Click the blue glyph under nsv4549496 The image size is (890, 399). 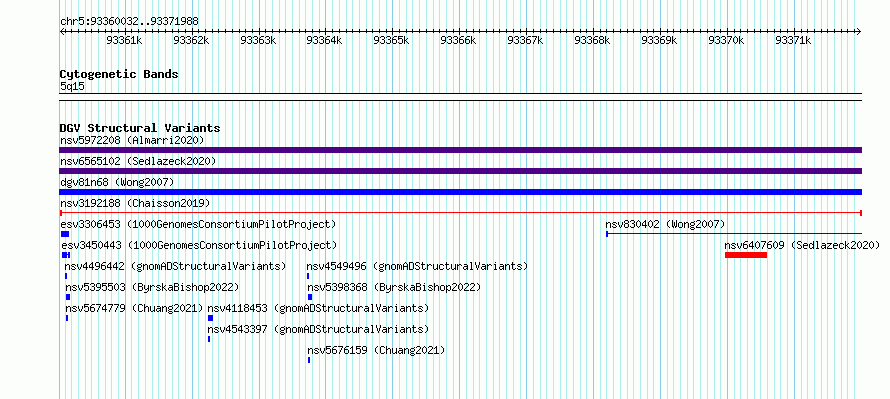[x=308, y=276]
